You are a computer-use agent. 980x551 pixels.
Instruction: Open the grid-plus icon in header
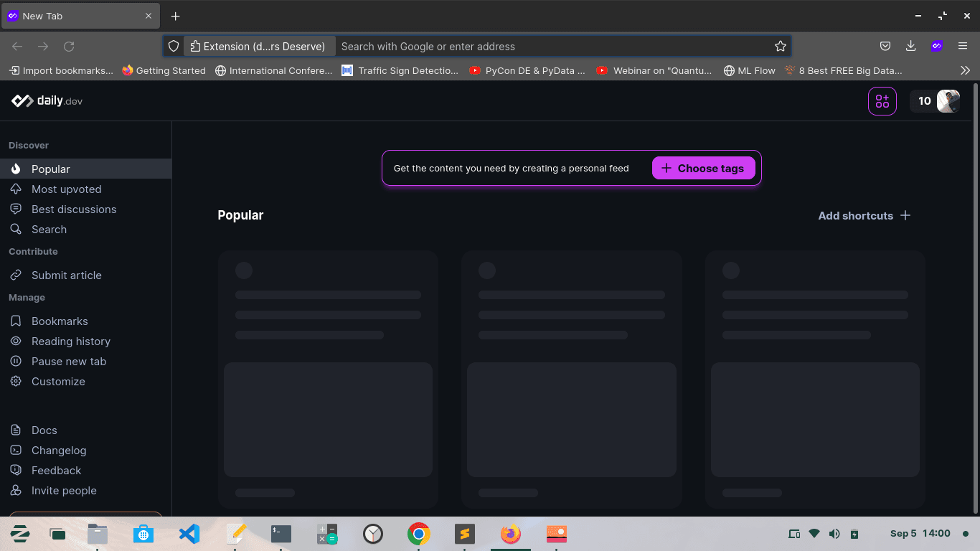click(x=882, y=101)
